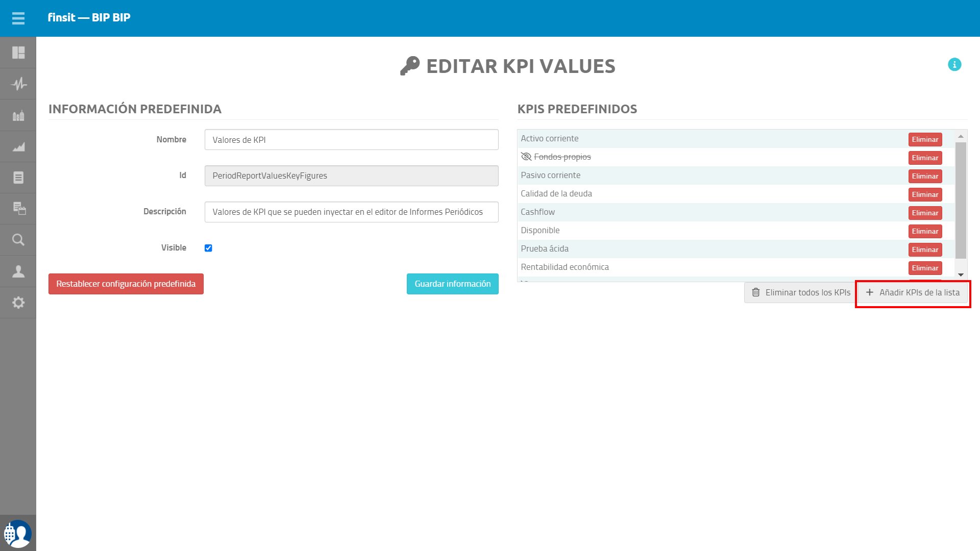Viewport: 980px width, 551px height.
Task: Click the KPI list scroll down arrow
Action: click(x=961, y=275)
